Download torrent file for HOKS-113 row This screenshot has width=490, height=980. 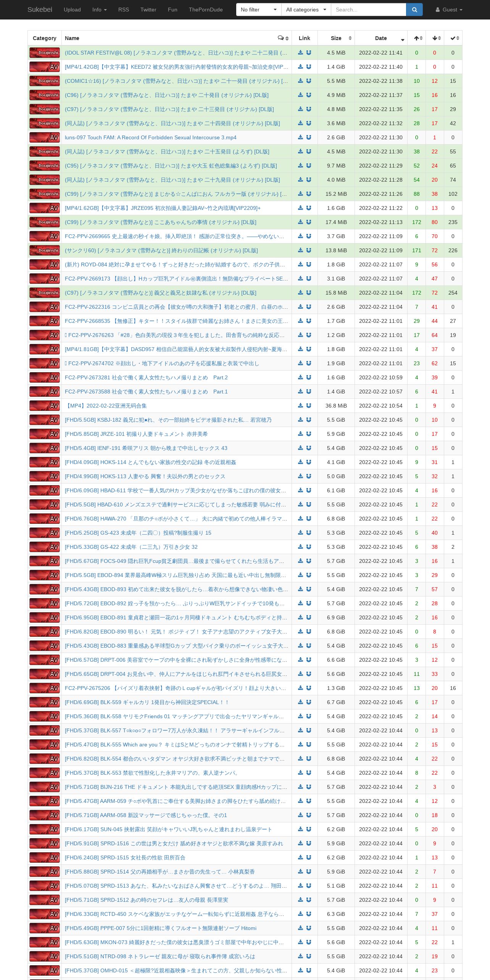coord(301,476)
